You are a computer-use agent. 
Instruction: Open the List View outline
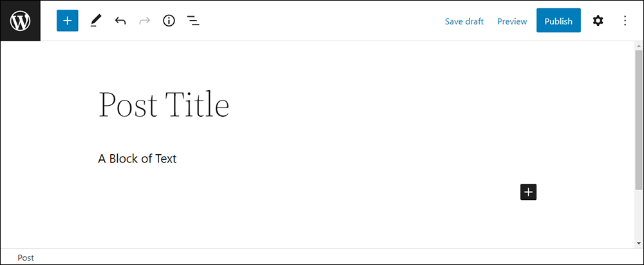(193, 21)
